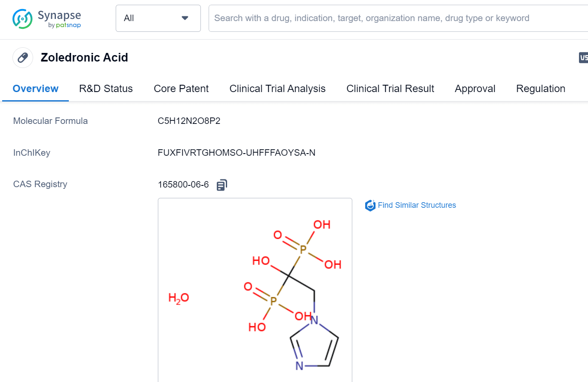Switch to the R&D Status tab
Viewport: 588px width, 382px height.
pyautogui.click(x=106, y=88)
